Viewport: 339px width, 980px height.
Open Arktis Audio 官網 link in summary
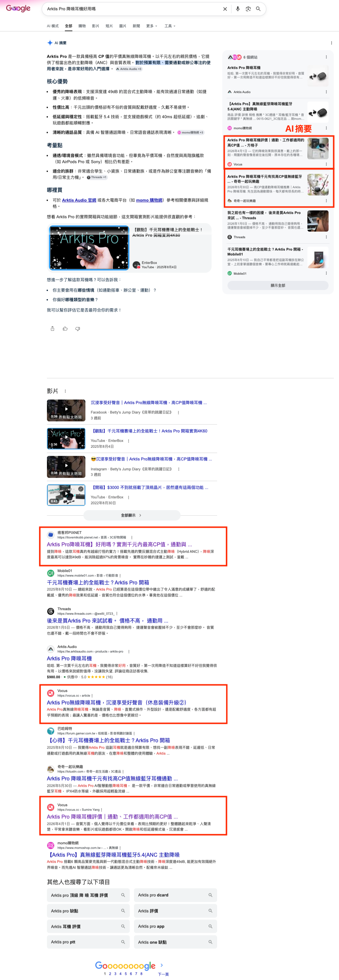click(79, 200)
